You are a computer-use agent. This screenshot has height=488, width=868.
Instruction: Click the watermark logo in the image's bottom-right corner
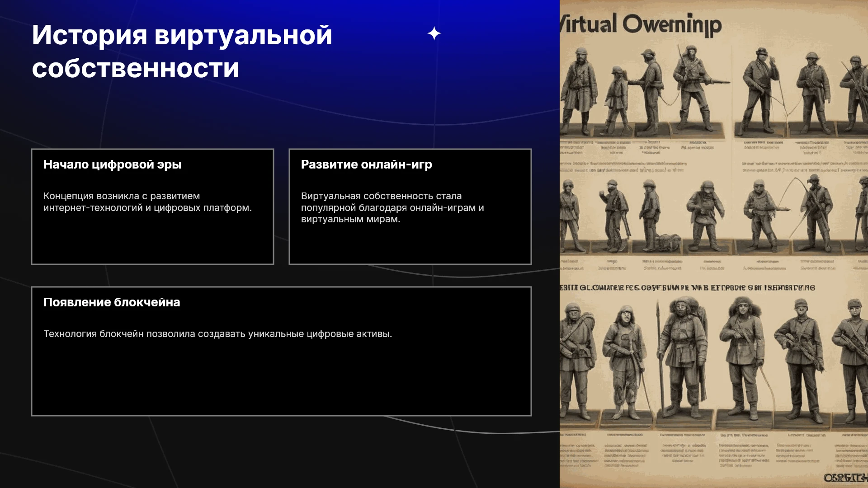(x=845, y=478)
